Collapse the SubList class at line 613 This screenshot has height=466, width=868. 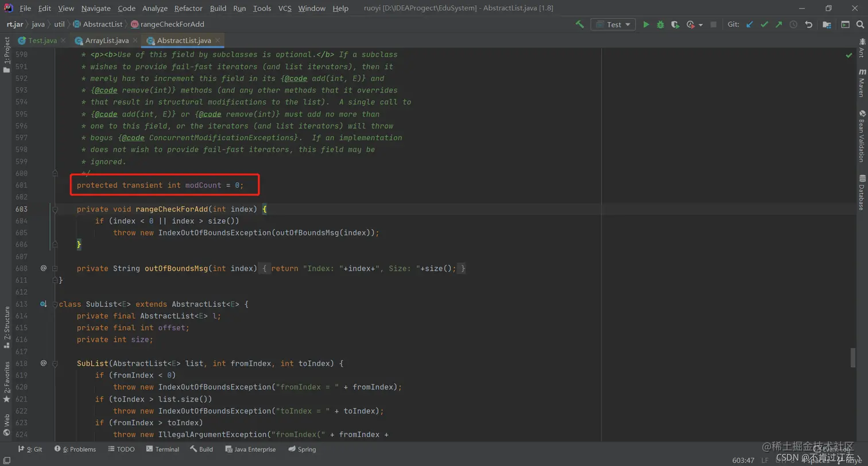tap(55, 304)
